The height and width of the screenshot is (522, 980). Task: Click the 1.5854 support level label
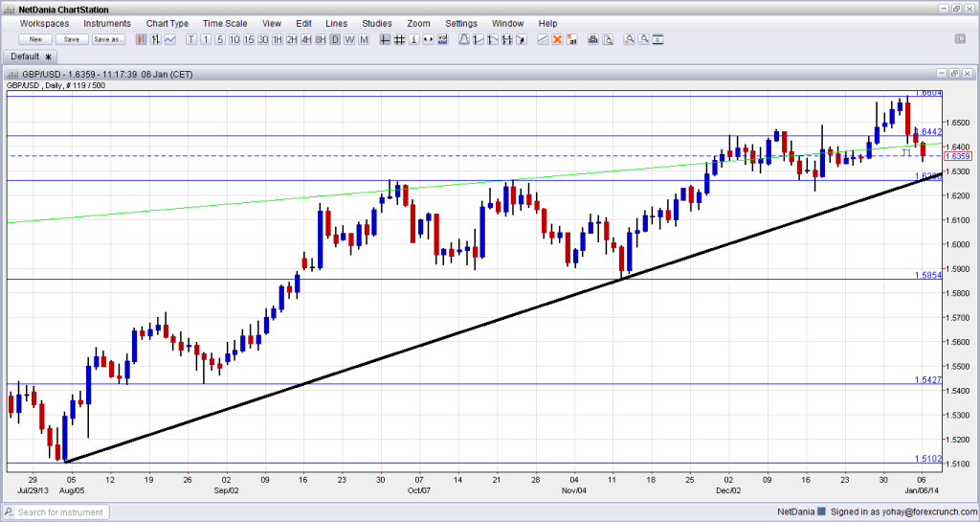[x=928, y=275]
